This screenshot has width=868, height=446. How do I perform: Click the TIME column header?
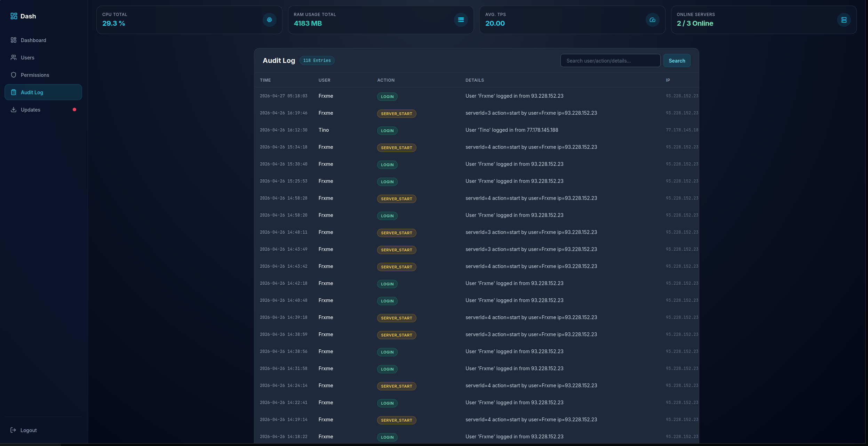pos(265,80)
